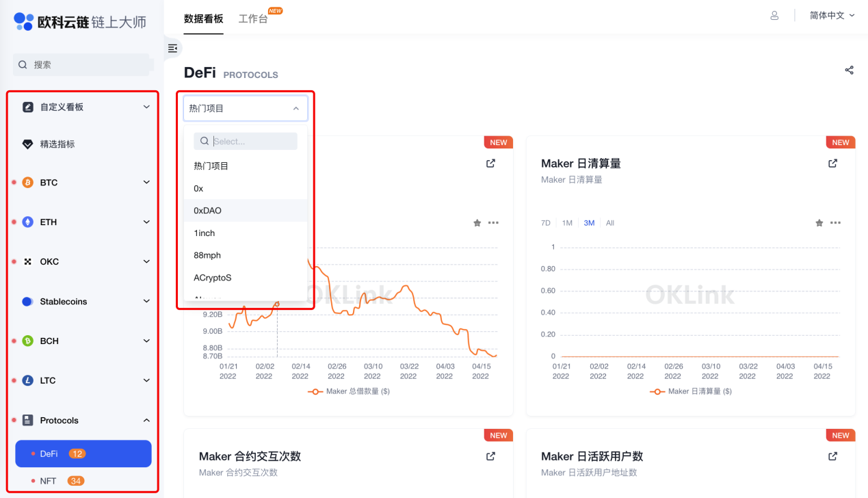Open the user account icon
Viewport: 868px width, 498px height.
[x=774, y=16]
